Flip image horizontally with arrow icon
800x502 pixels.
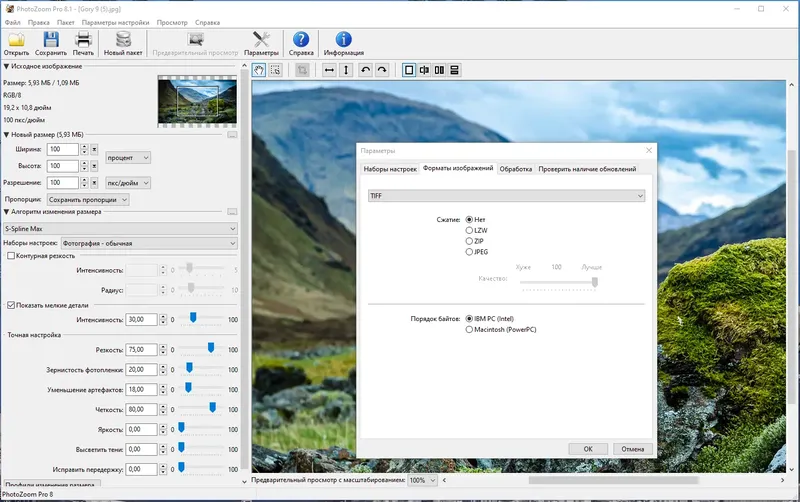[x=329, y=70]
